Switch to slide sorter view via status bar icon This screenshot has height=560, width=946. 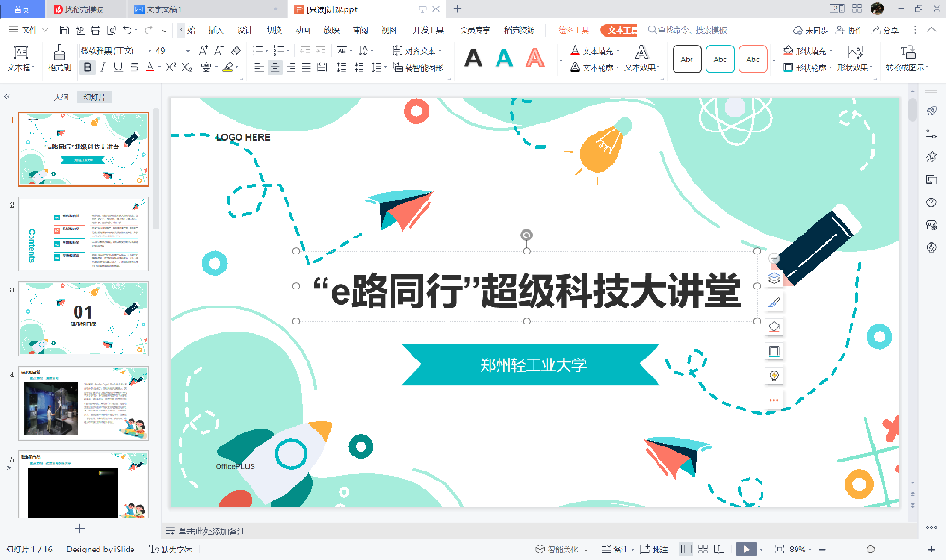tap(704, 548)
